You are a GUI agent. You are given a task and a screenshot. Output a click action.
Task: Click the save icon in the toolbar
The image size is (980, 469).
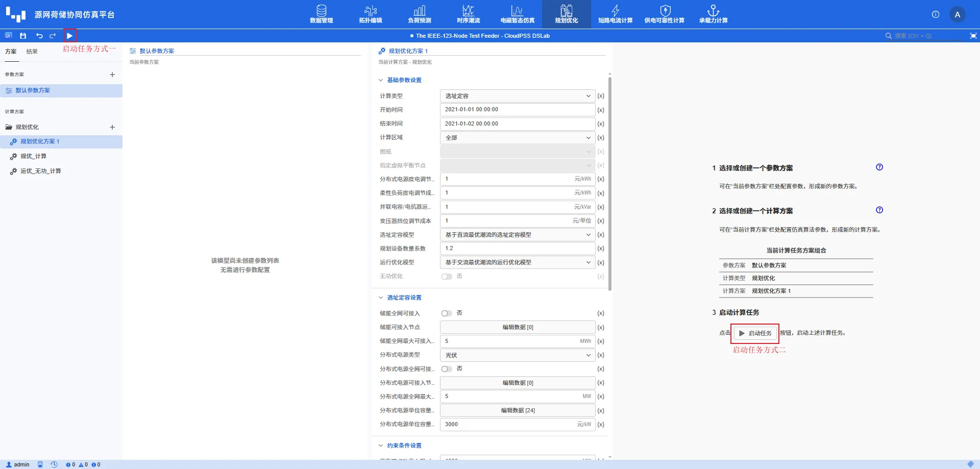(23, 36)
